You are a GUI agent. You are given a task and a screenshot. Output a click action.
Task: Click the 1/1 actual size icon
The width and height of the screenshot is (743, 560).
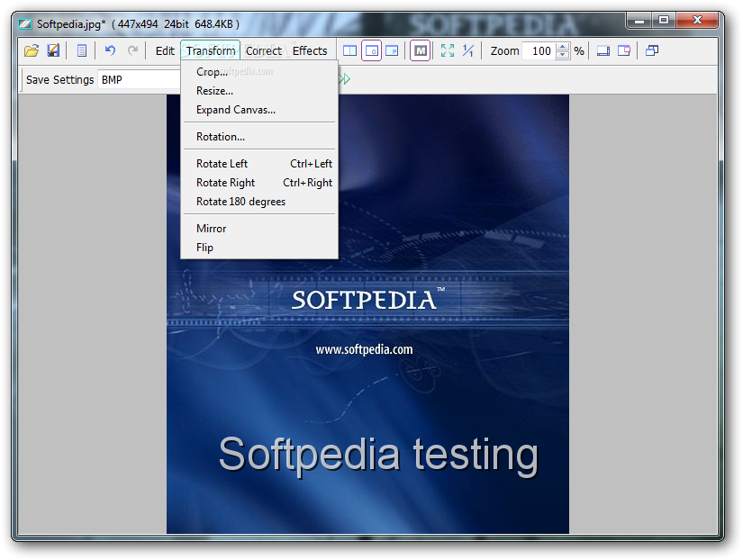click(468, 50)
